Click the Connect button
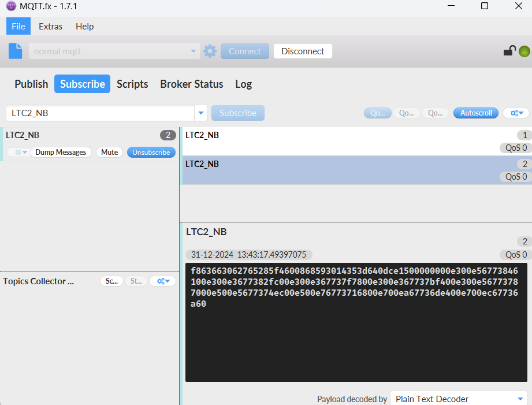The height and width of the screenshot is (405, 532). pos(244,51)
